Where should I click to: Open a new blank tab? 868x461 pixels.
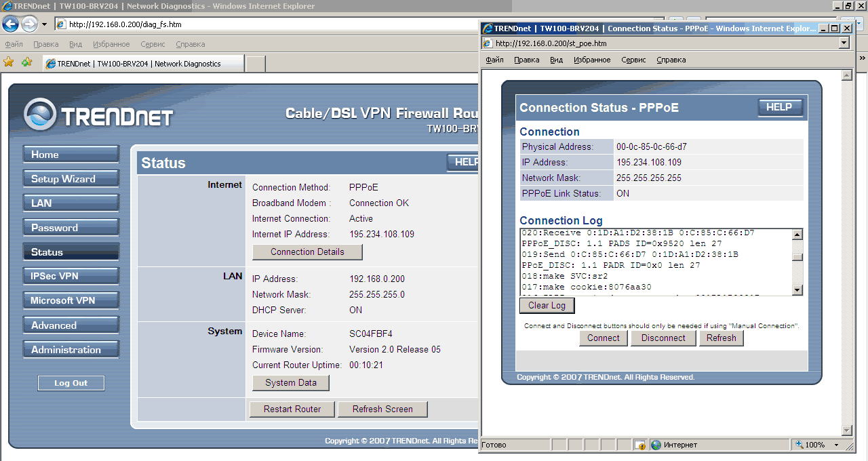(255, 64)
